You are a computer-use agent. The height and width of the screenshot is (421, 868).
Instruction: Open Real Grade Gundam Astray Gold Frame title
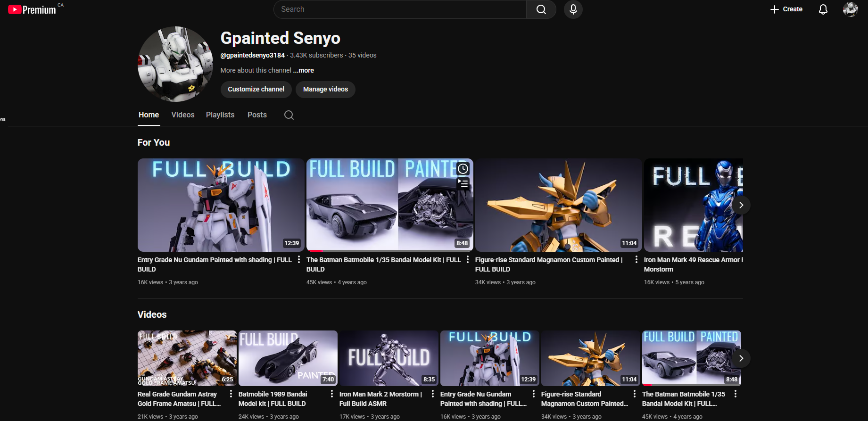point(179,399)
